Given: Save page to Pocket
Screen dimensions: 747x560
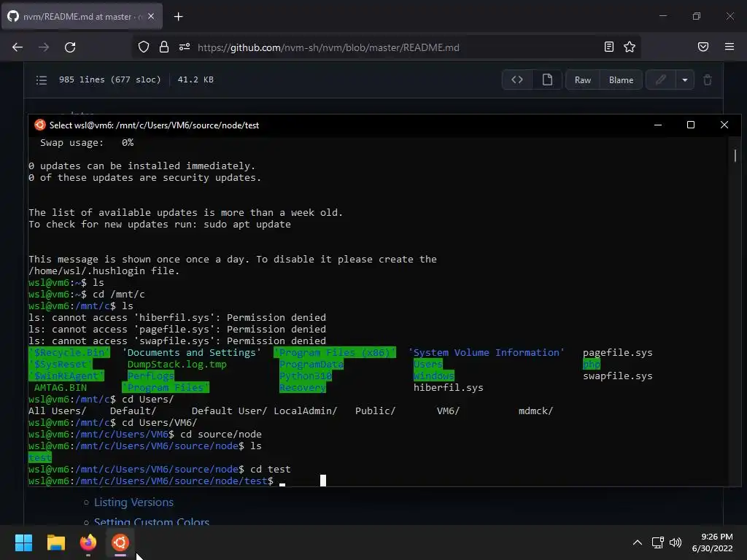Looking at the screenshot, I should pos(703,47).
